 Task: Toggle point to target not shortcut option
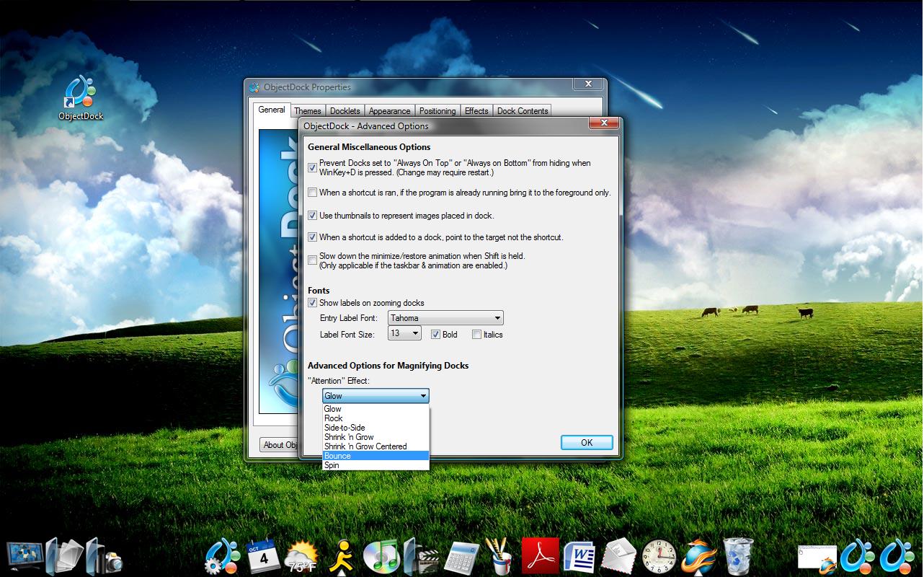(312, 237)
